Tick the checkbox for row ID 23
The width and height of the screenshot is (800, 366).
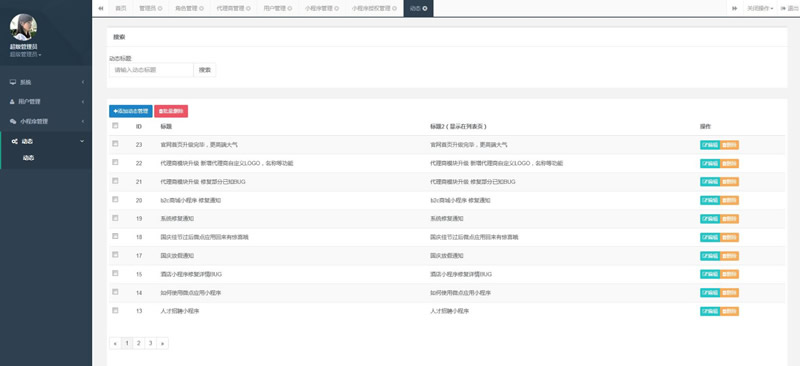tap(115, 144)
